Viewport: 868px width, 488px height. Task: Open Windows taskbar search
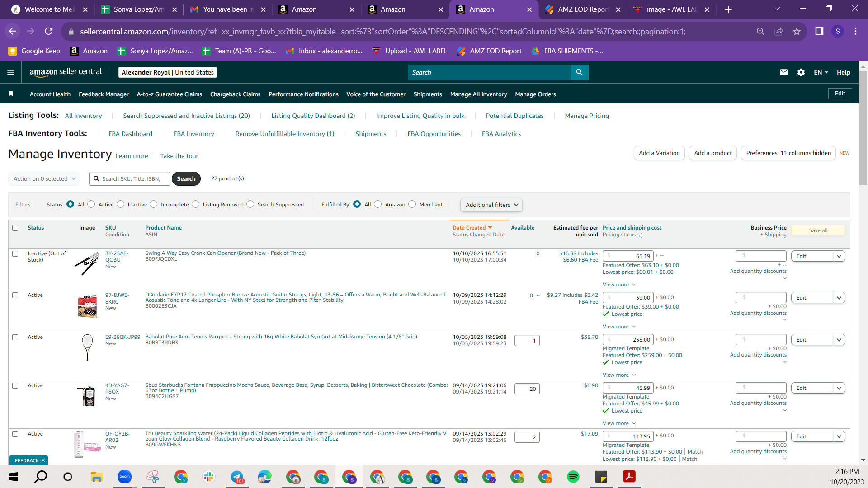click(x=41, y=477)
